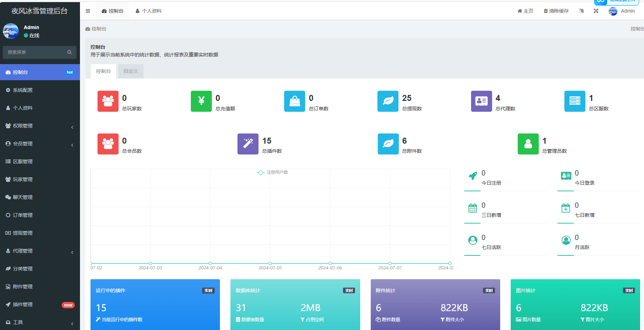
Task: Click the fullscreen expand icon in header
Action: pos(596,11)
